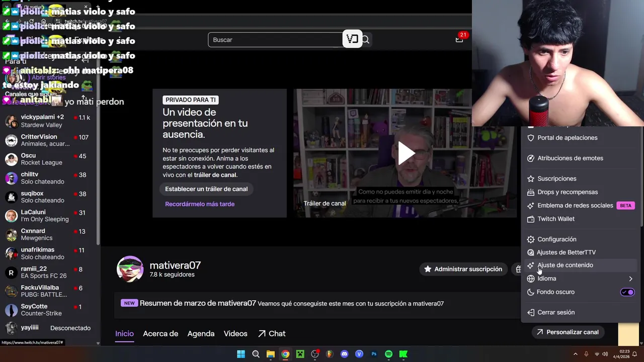Viewport: 644px width, 362px height.
Task: Select Cerrar sesión in the user menu
Action: 581,313
